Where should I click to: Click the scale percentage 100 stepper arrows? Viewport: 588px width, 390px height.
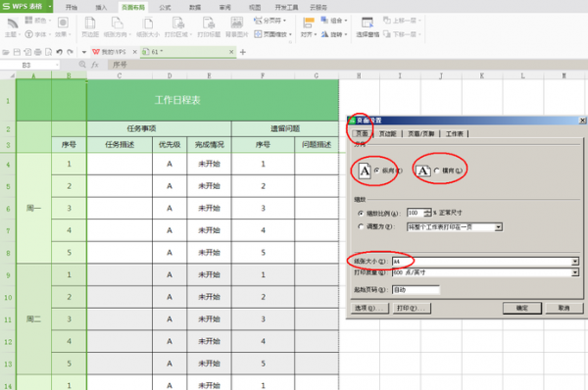click(427, 213)
